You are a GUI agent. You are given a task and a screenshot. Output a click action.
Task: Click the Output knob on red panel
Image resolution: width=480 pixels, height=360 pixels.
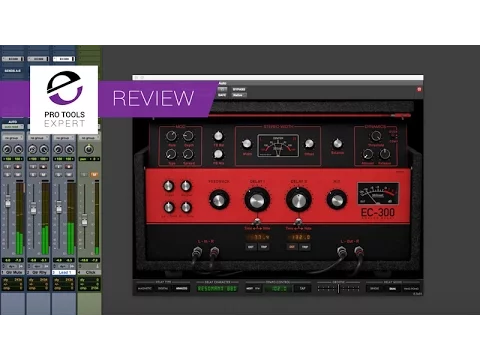186,186
